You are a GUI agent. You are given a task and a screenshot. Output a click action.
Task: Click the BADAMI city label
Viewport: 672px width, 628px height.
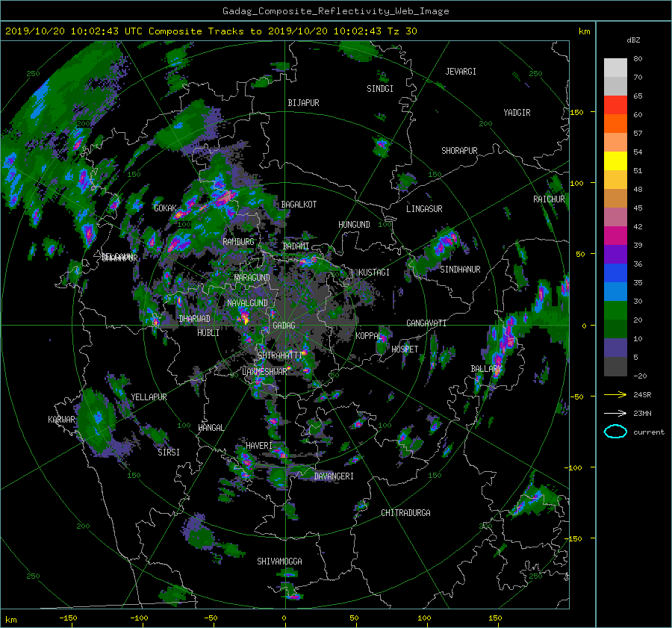[x=296, y=246]
